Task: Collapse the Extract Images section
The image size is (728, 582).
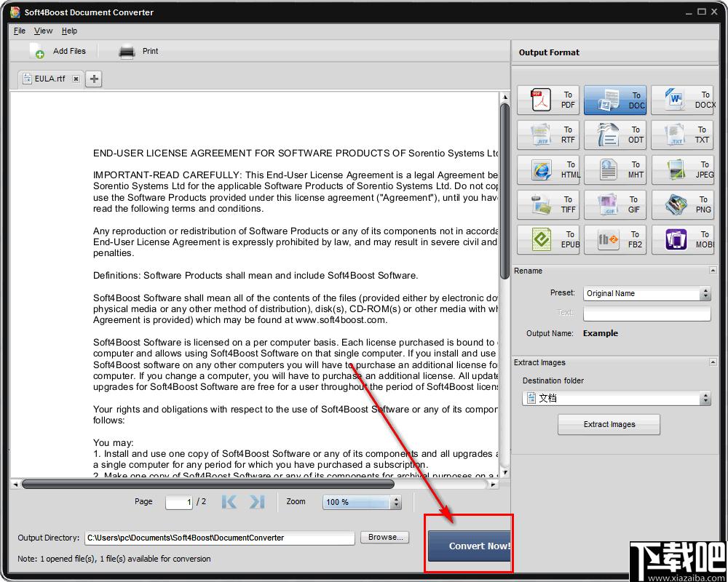Action: coord(713,362)
